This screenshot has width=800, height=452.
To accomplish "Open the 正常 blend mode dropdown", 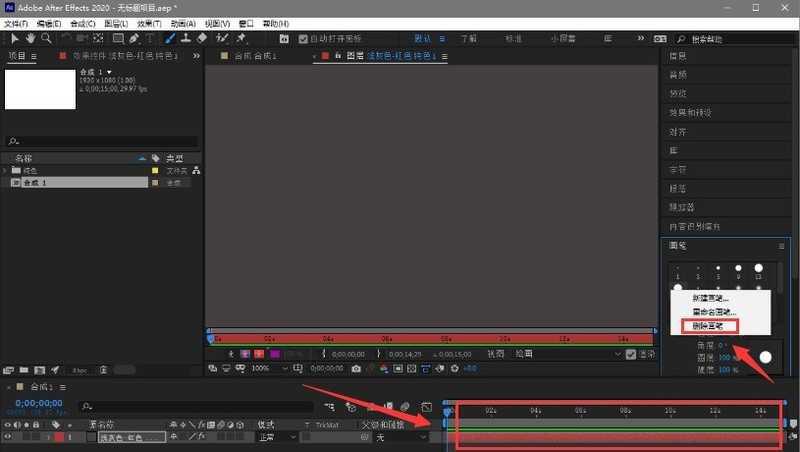I will pyautogui.click(x=277, y=437).
